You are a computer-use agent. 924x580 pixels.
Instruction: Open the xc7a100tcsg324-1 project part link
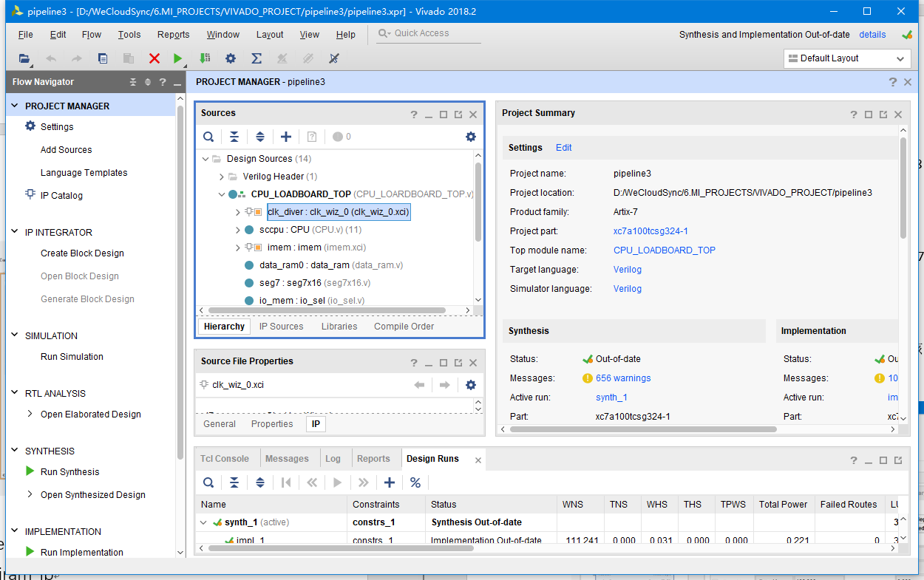[x=650, y=231]
